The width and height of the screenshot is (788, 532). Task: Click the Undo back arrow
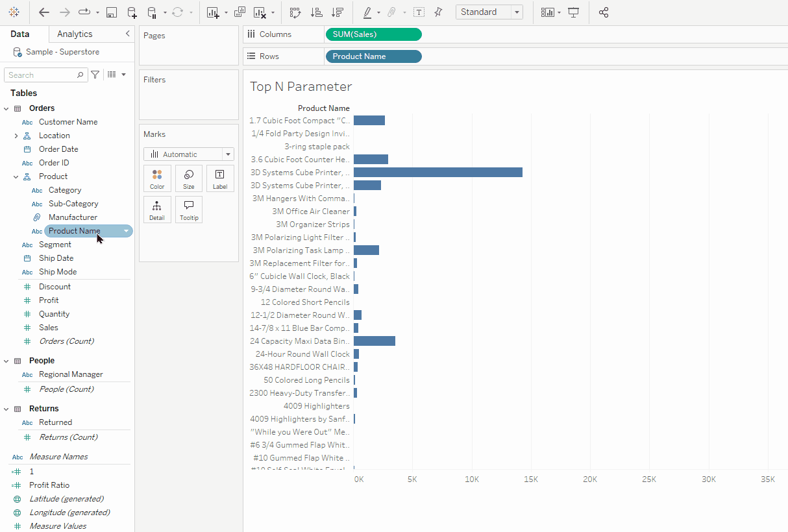click(43, 12)
